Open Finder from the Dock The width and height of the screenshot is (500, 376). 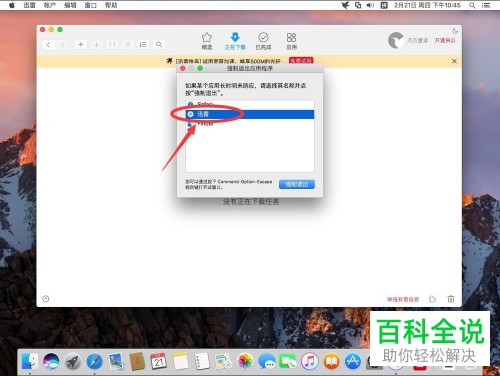tap(30, 361)
